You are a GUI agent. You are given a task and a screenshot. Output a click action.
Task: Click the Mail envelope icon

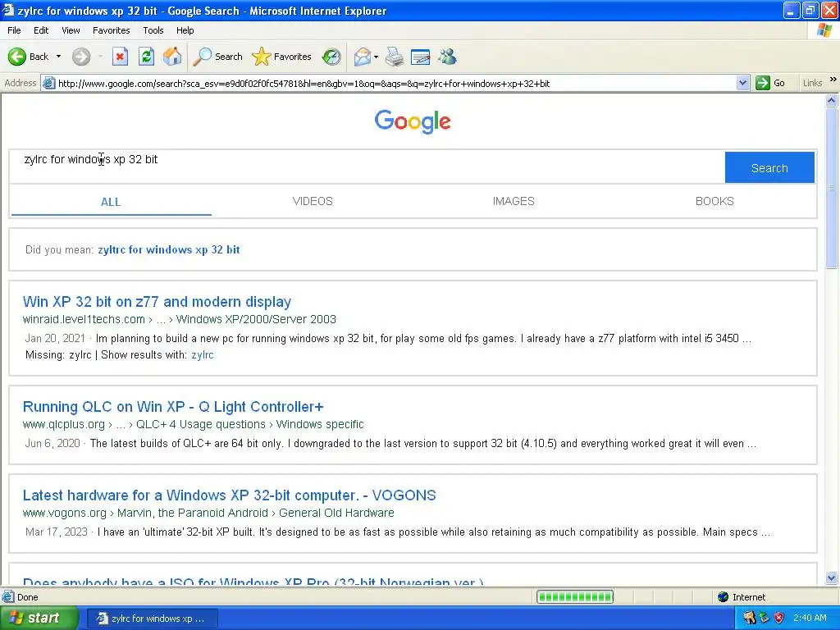[x=363, y=57]
